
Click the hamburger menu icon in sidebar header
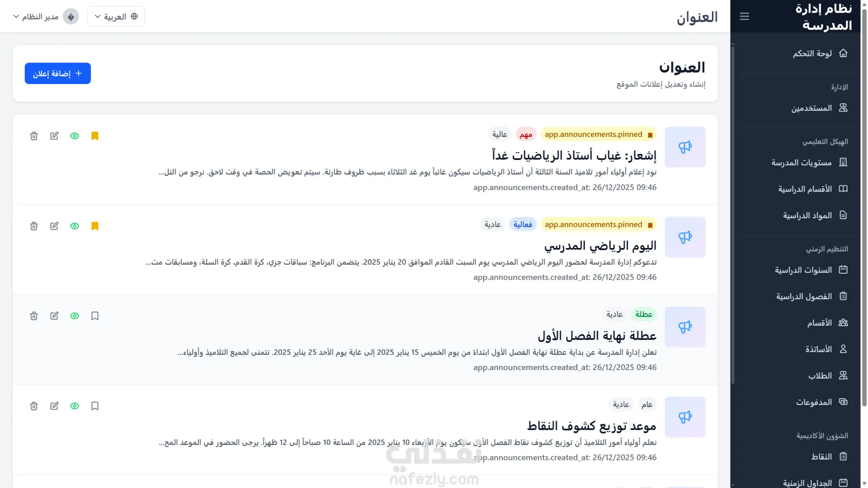(x=745, y=17)
